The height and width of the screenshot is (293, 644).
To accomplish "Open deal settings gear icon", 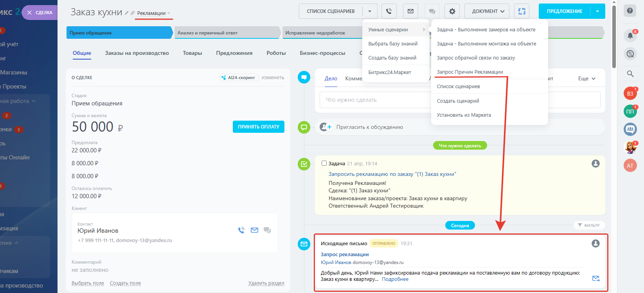I will click(452, 11).
